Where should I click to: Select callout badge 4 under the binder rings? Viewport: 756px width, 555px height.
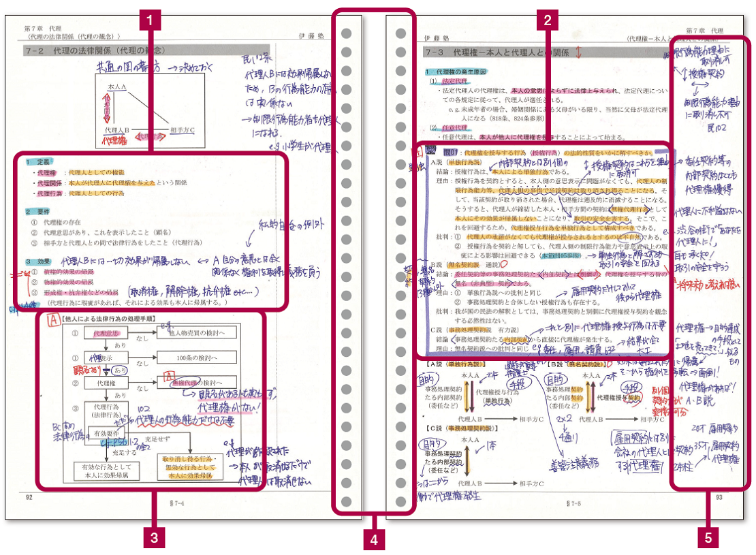tap(373, 540)
